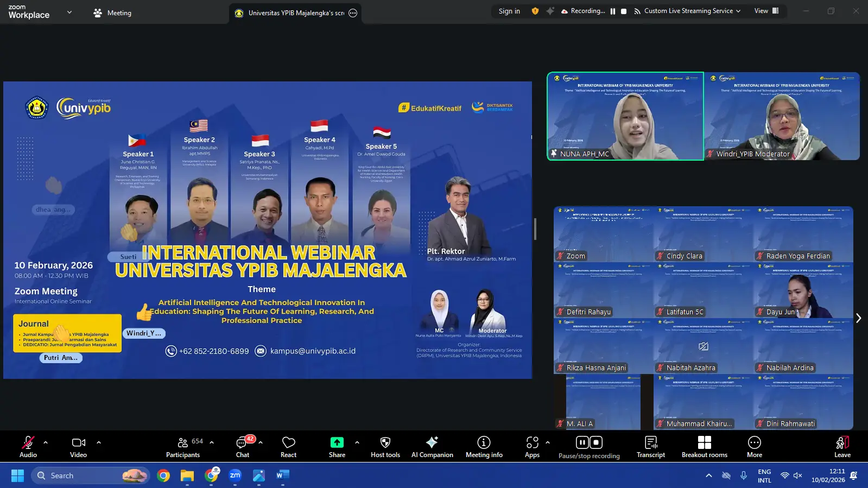Click the Leave meeting button

point(842,447)
